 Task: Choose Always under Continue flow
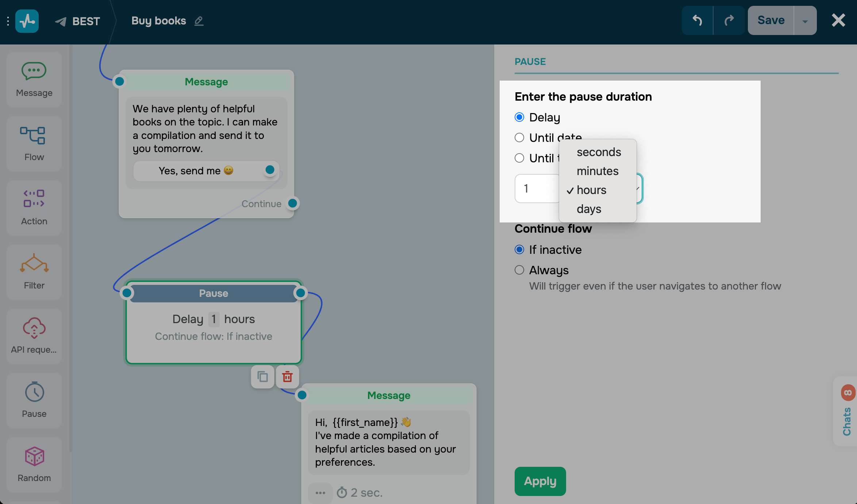pos(519,270)
